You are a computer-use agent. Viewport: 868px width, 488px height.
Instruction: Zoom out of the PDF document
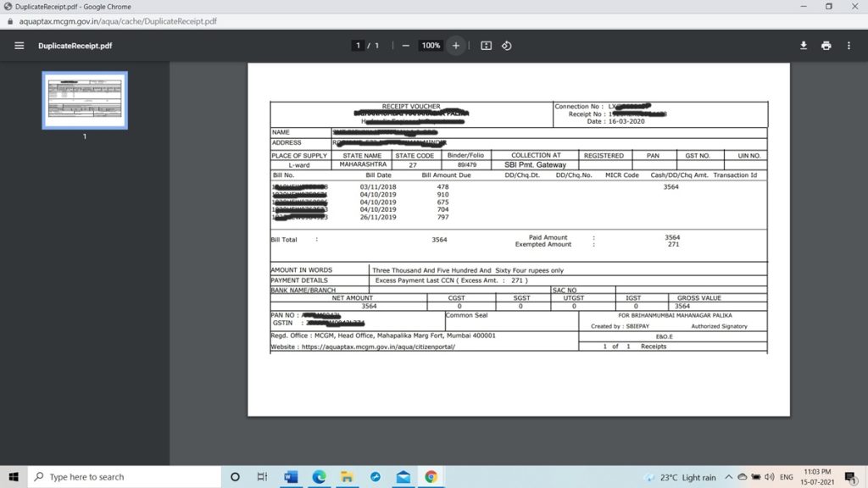[x=407, y=46]
